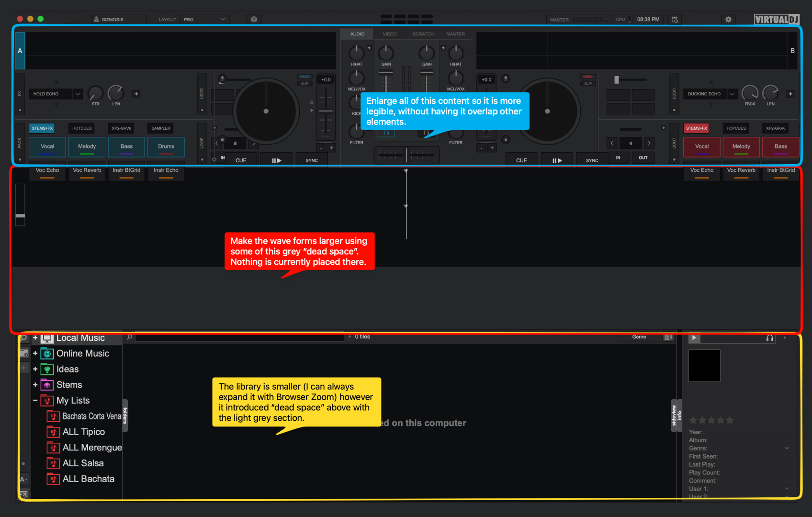Click the Online Music globe icon
Image resolution: width=812 pixels, height=517 pixels.
coord(47,354)
